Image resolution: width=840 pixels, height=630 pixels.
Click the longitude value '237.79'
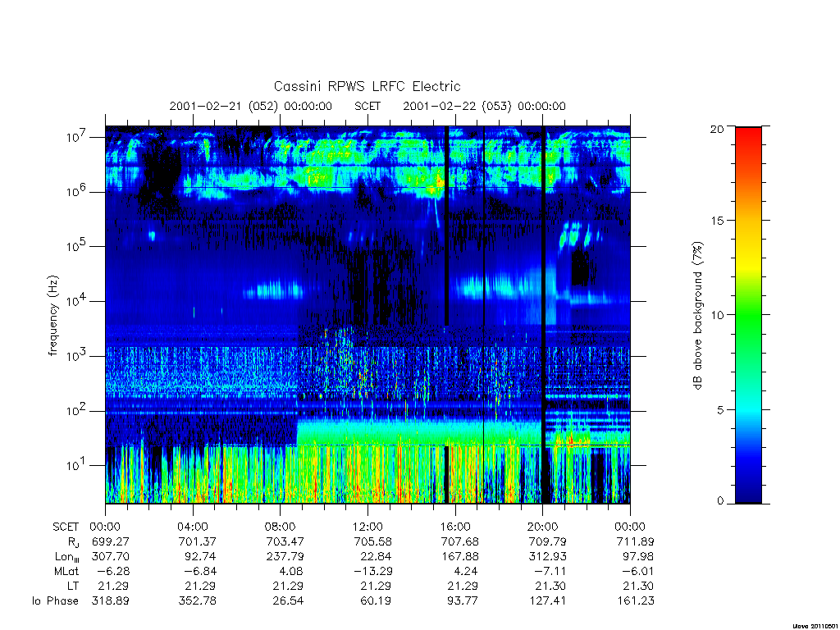pyautogui.click(x=285, y=557)
